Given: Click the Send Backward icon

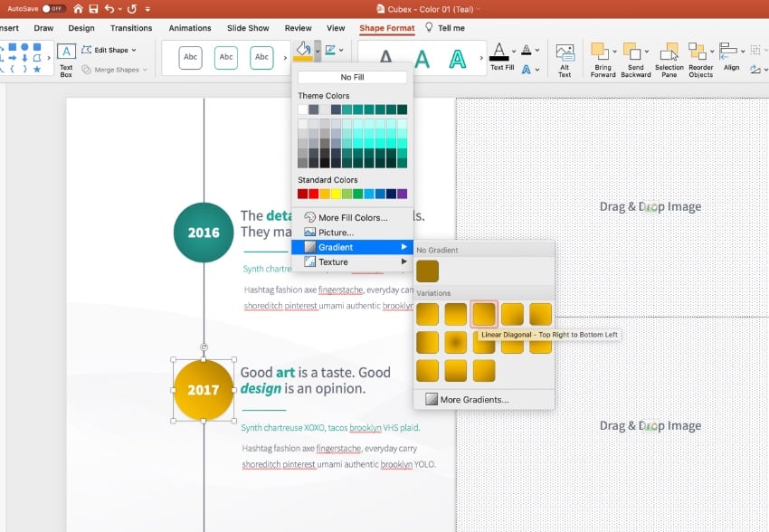Looking at the screenshot, I should (x=635, y=59).
